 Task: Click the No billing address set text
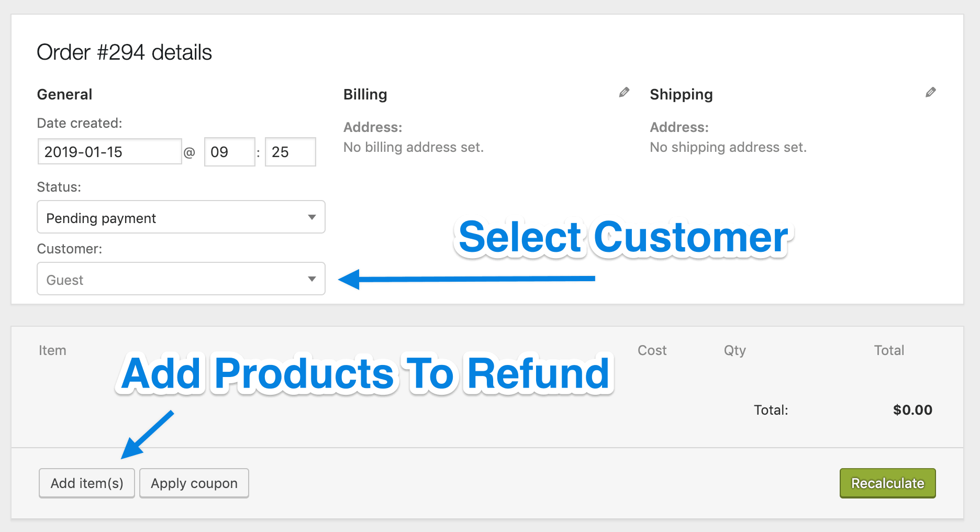(414, 147)
